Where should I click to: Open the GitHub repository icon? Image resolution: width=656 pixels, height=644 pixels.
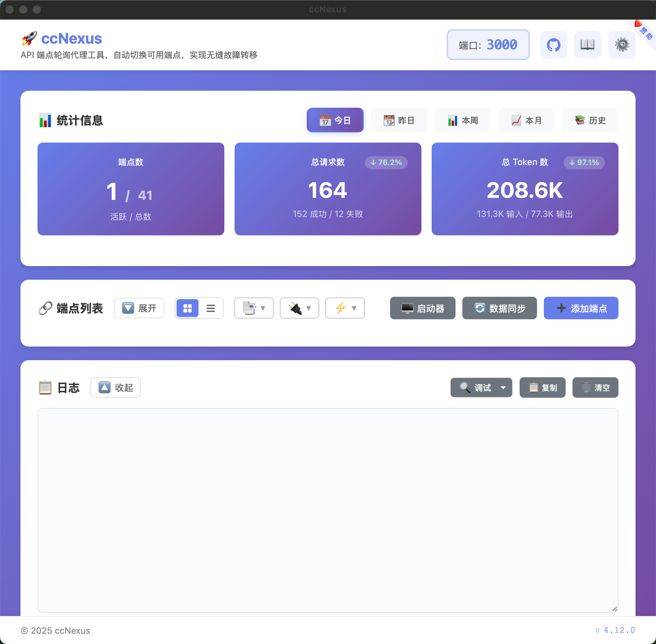[553, 44]
